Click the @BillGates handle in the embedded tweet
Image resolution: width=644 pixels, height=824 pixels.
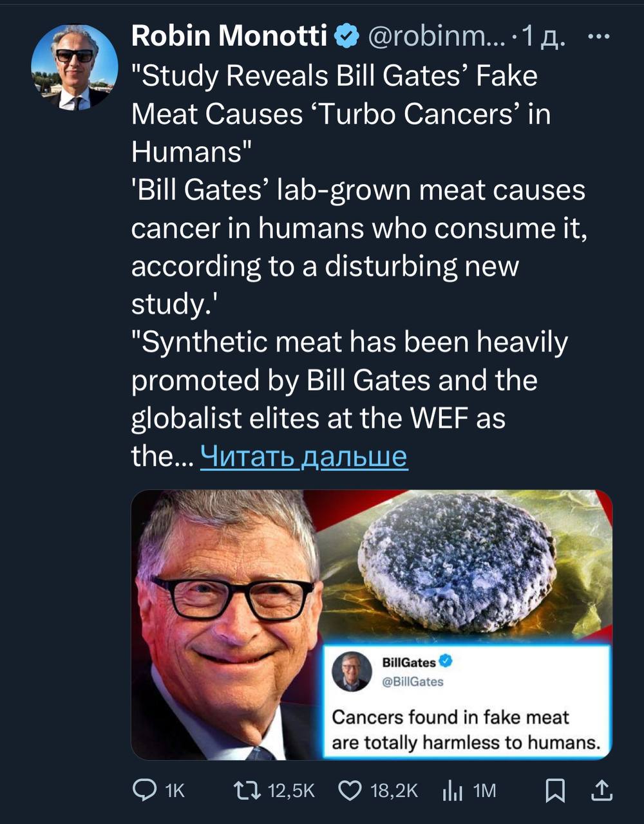coord(413,682)
